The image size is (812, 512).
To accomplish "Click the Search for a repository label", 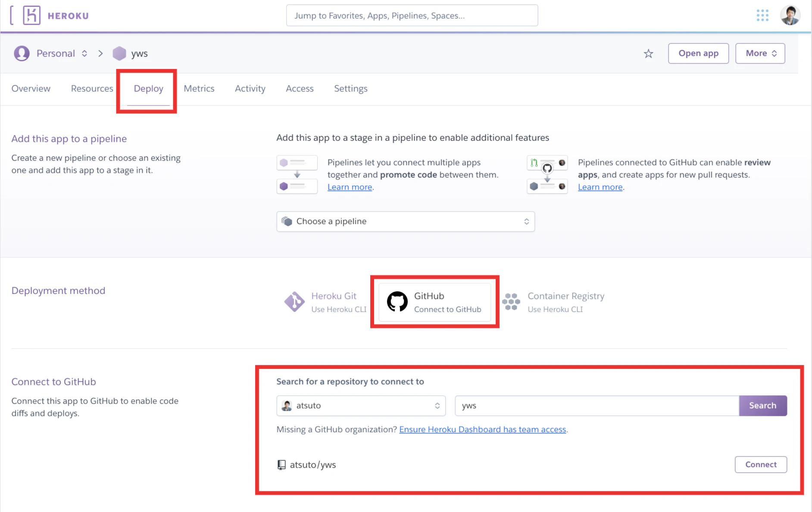I will coord(350,381).
